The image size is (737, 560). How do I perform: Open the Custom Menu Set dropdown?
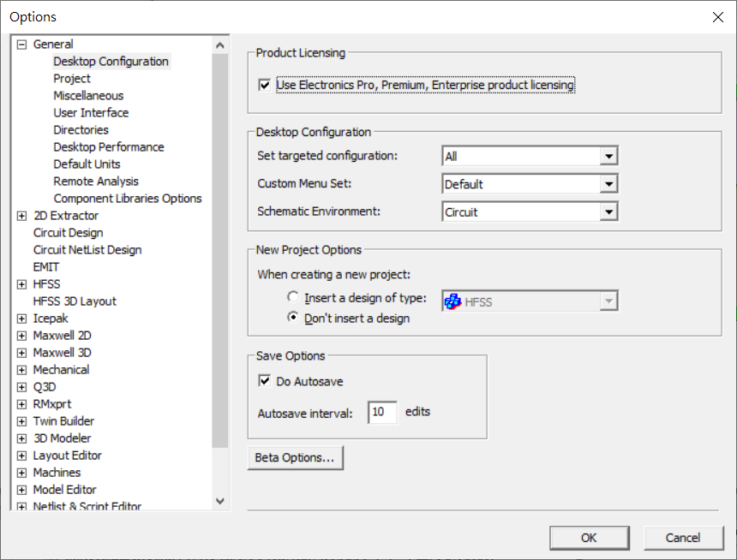[608, 184]
